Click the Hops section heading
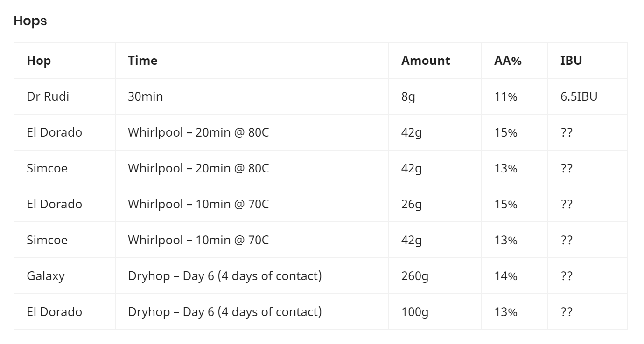The height and width of the screenshot is (344, 644). [30, 21]
